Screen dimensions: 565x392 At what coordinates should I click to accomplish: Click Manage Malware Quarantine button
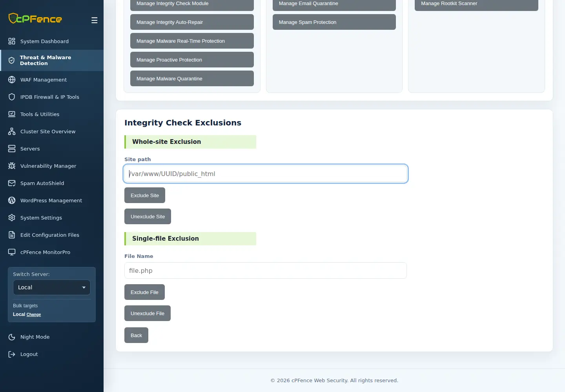pyautogui.click(x=192, y=78)
